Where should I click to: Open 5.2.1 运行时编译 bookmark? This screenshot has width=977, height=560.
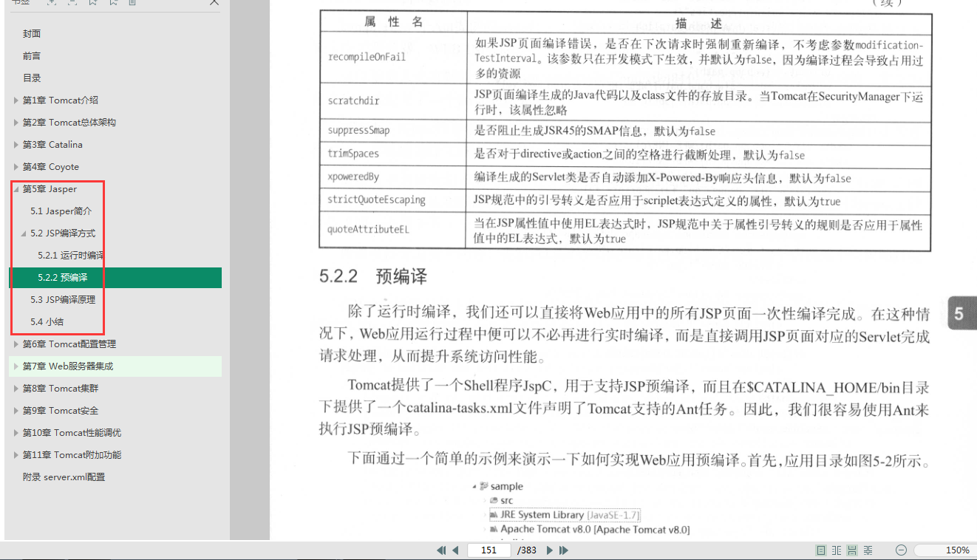tap(71, 256)
